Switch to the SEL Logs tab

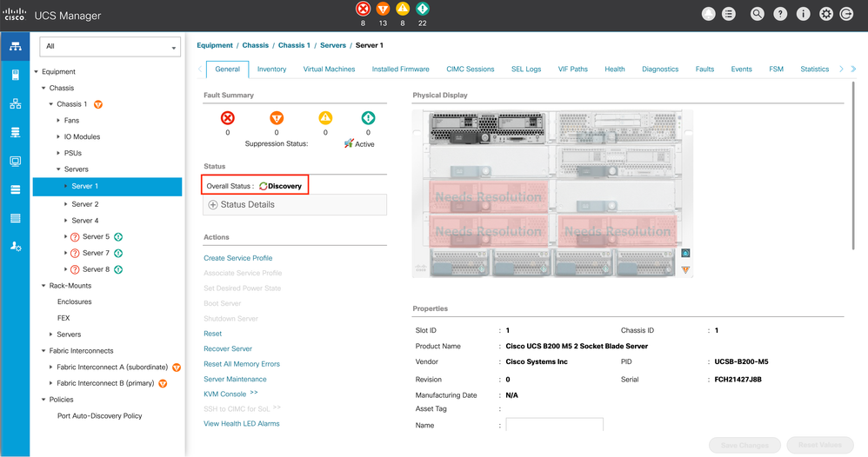coord(526,70)
